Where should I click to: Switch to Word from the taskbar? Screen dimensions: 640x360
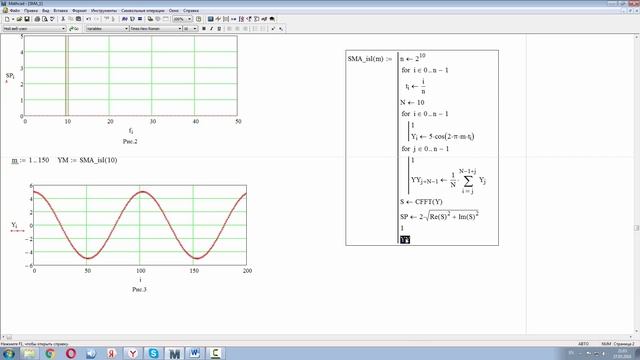[195, 353]
